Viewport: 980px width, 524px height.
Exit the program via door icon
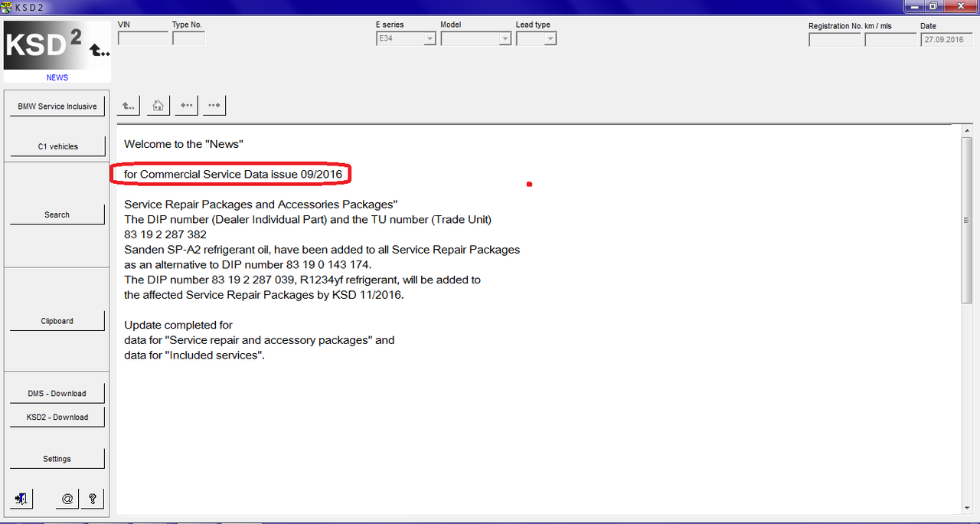tap(21, 499)
